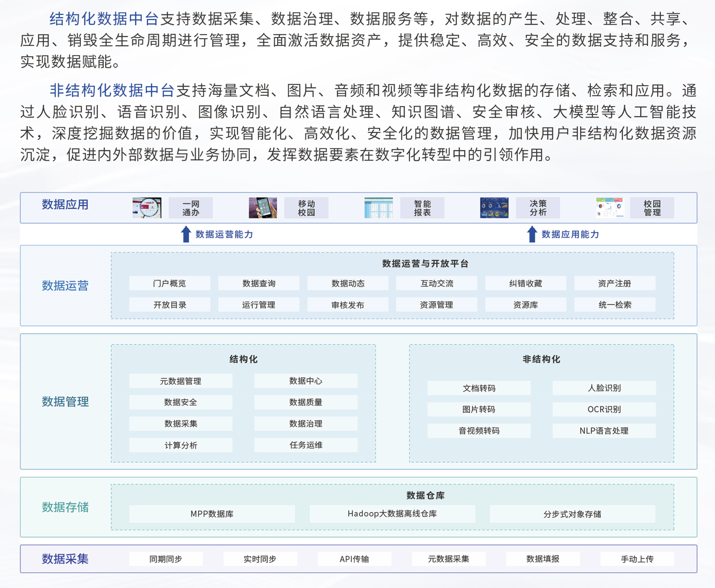Click the 数据管理 row heading
The width and height of the screenshot is (715, 588).
tap(65, 401)
